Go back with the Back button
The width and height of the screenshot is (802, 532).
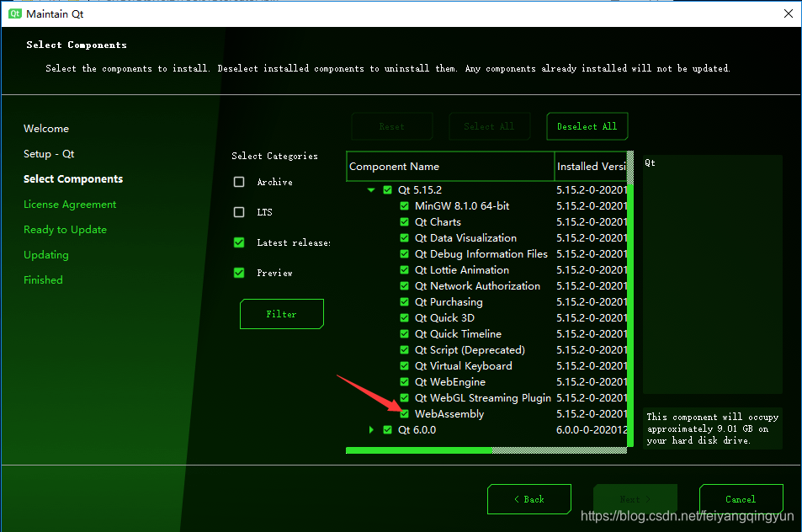click(x=528, y=499)
